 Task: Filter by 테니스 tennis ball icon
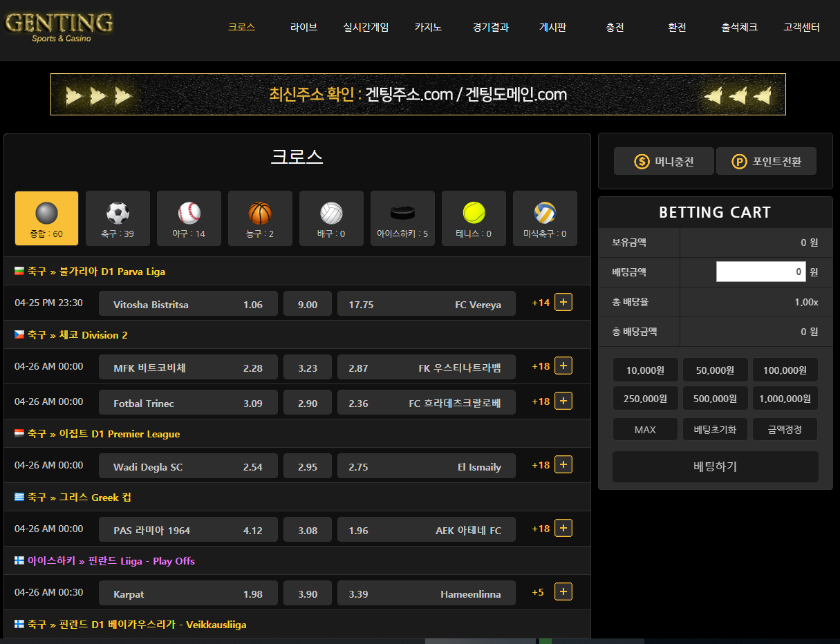click(x=474, y=213)
